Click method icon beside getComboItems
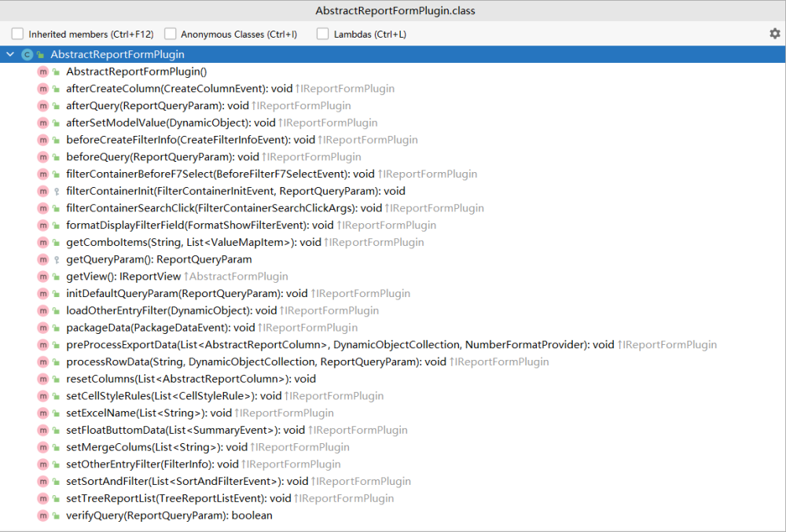786x532 pixels. tap(43, 243)
